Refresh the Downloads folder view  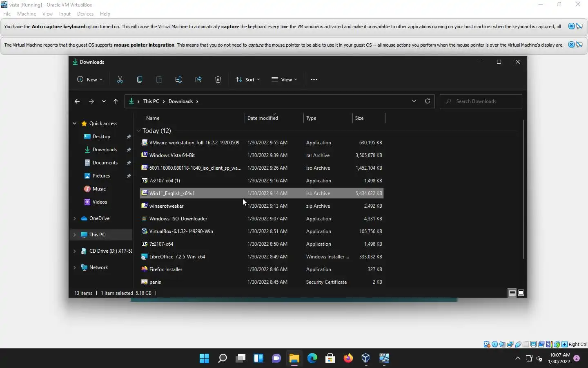pyautogui.click(x=428, y=101)
